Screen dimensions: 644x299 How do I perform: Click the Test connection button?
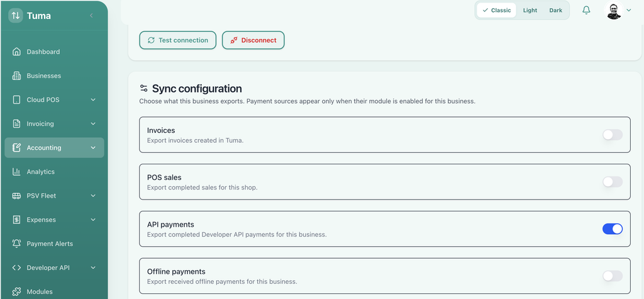[178, 40]
